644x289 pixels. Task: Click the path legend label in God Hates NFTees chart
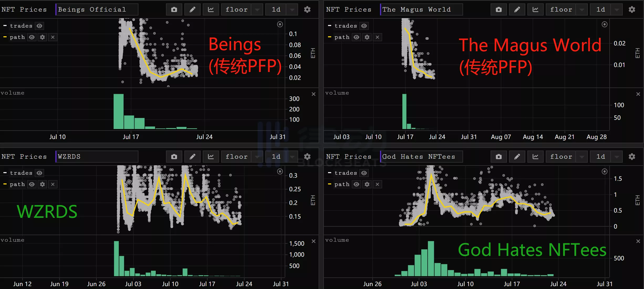pyautogui.click(x=342, y=184)
